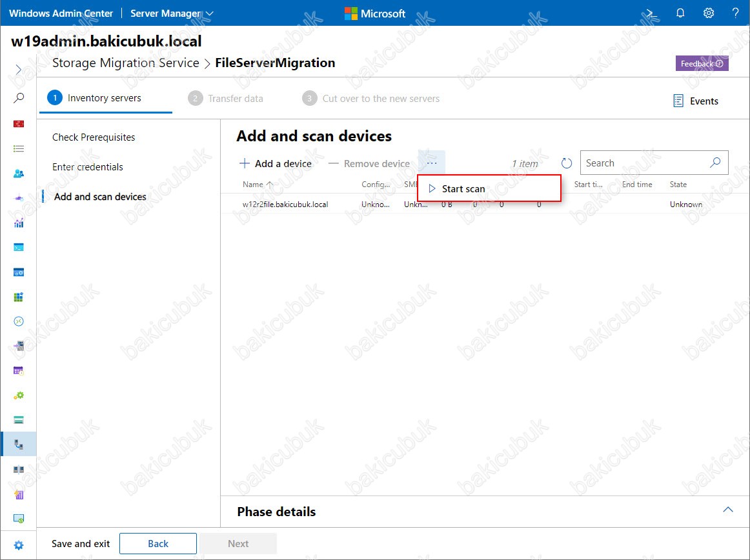Open the Events log
750x560 pixels.
(x=696, y=101)
